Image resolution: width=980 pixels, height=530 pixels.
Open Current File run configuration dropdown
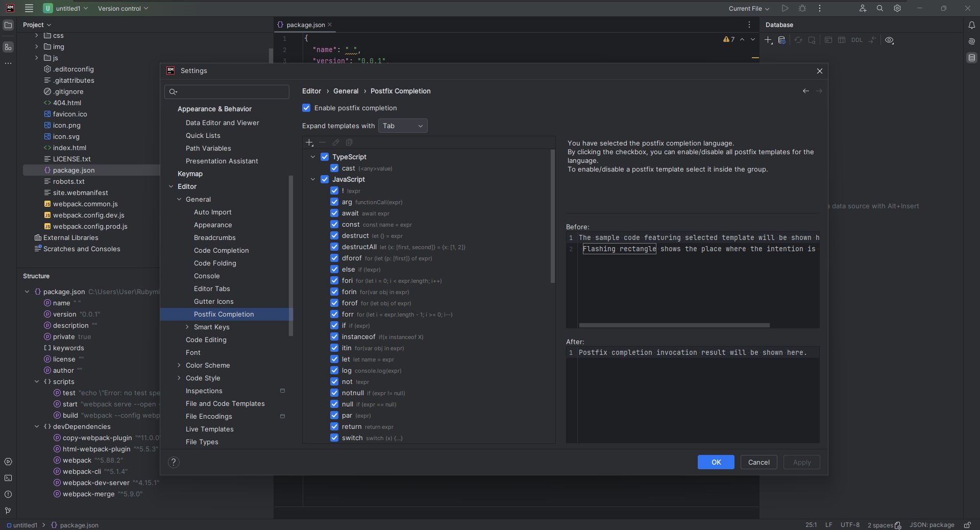tap(749, 8)
